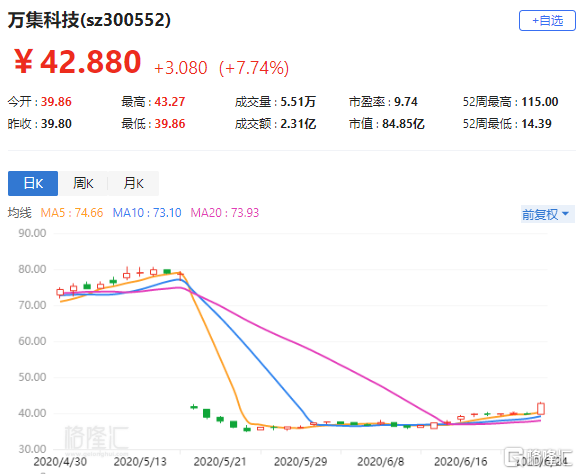This screenshot has height=474, width=579.
Task: Click the MA10 : 73.10 legend label
Action: pos(147,213)
